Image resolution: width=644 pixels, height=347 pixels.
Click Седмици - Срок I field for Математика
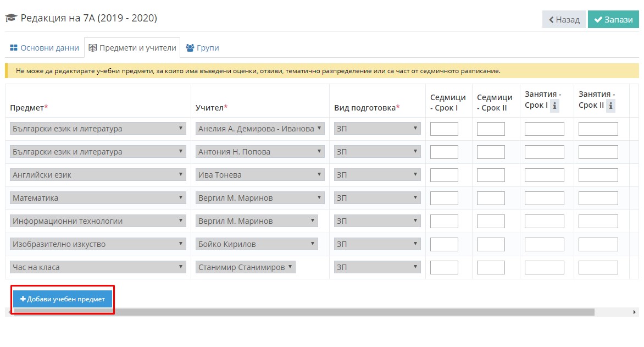[x=444, y=198]
